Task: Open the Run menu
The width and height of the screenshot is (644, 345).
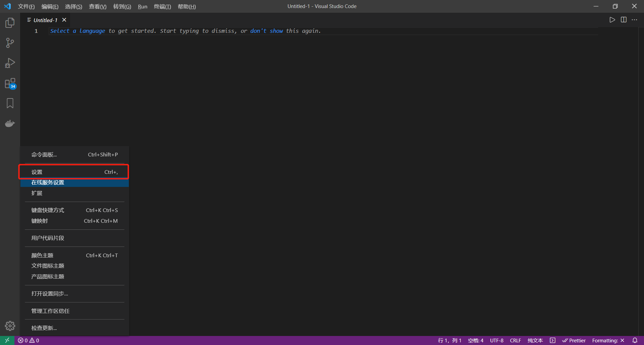Action: coord(143,6)
